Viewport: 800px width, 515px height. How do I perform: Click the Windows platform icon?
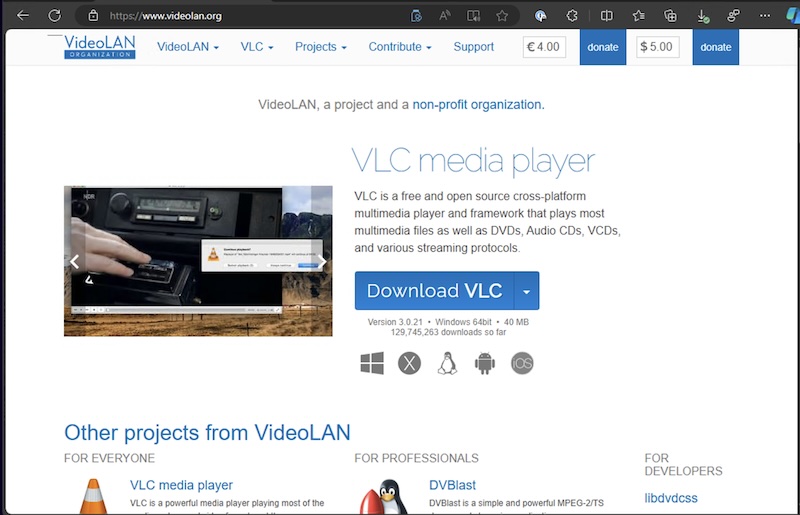coord(372,364)
